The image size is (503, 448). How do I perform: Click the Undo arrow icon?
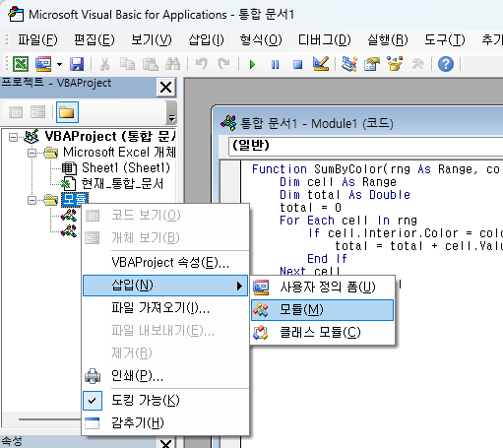click(x=202, y=64)
